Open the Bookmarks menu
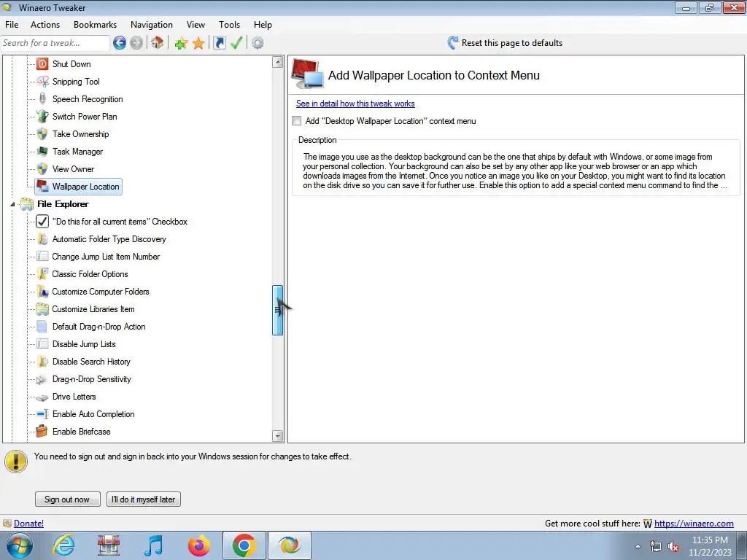Viewport: 747px width, 560px height. (95, 25)
